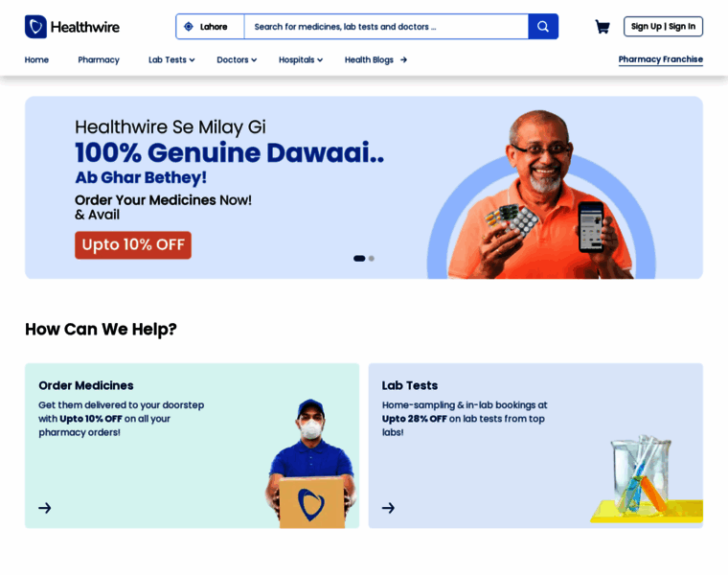Change the Lahore city selector
Screen dimensions: 728x575
click(211, 27)
